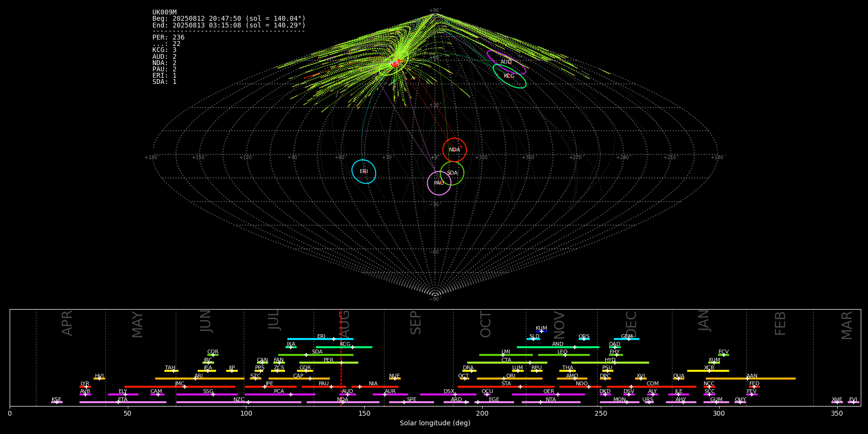Click the 'Beg: 20250812 20:47:50' line
Image resolution: width=868 pixels, height=434 pixels.
pyautogui.click(x=229, y=19)
